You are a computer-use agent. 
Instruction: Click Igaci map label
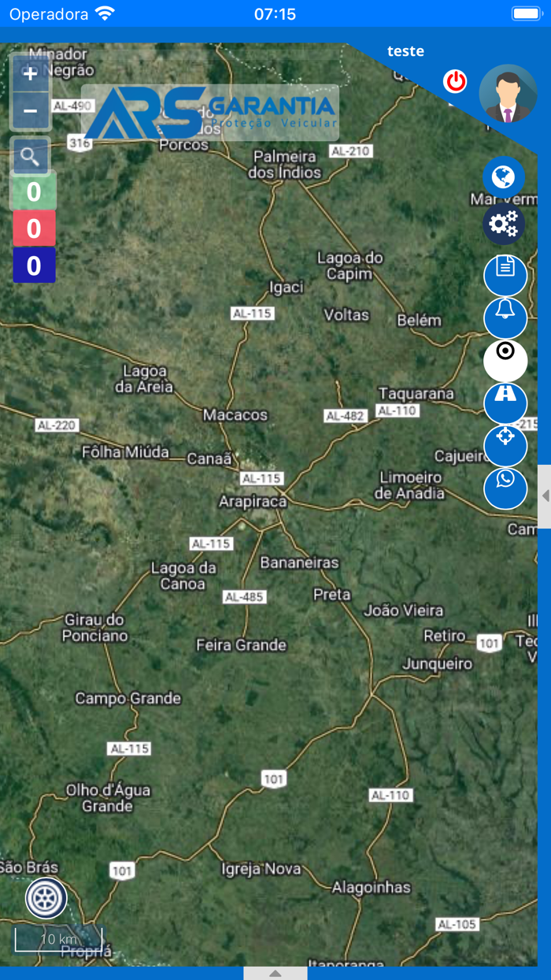pyautogui.click(x=287, y=288)
